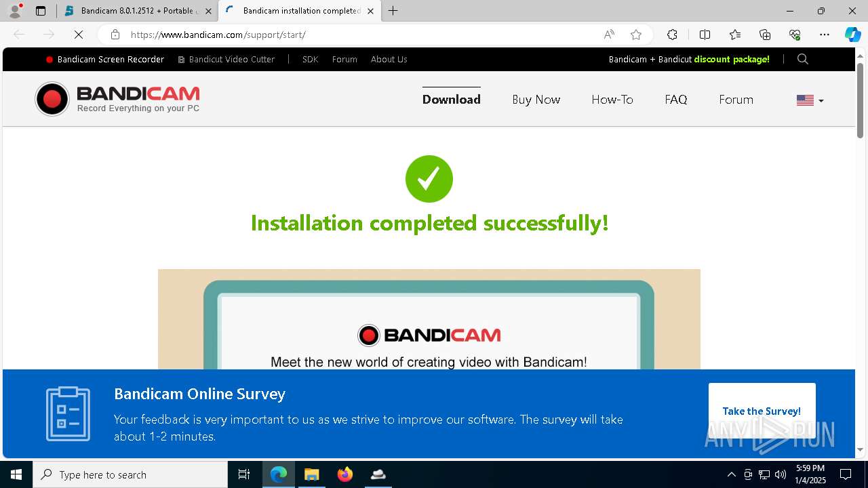Image resolution: width=868 pixels, height=488 pixels.
Task: Open the How-To menu item
Action: (x=612, y=100)
